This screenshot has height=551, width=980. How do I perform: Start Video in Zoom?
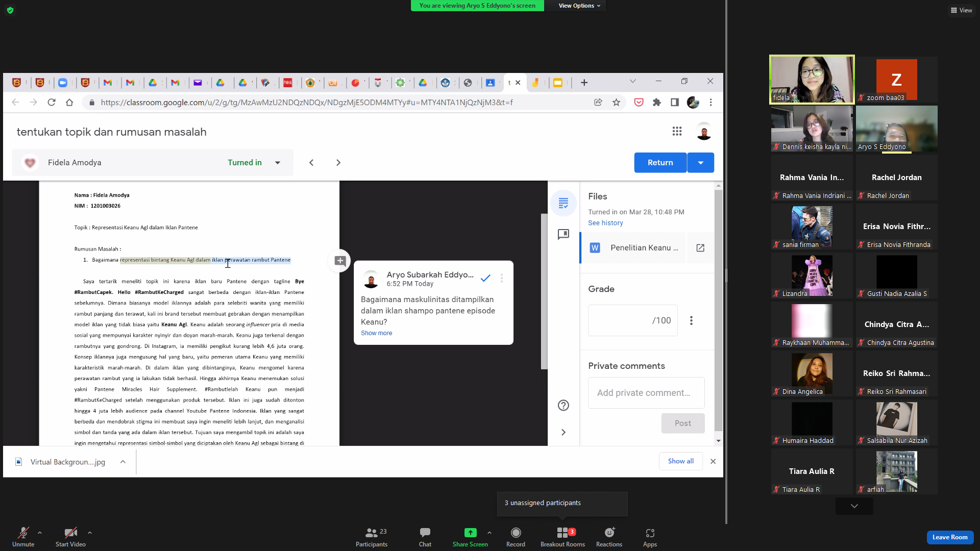tap(70, 537)
